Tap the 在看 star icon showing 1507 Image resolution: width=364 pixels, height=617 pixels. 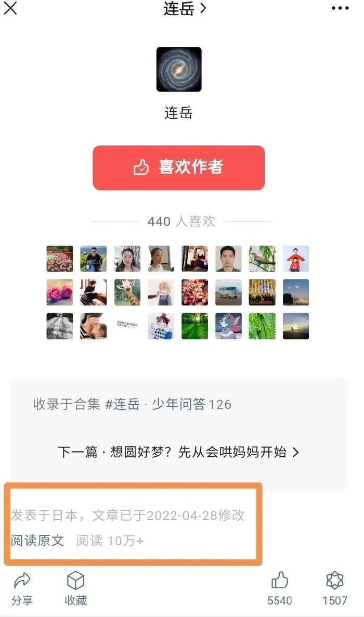pos(335,581)
